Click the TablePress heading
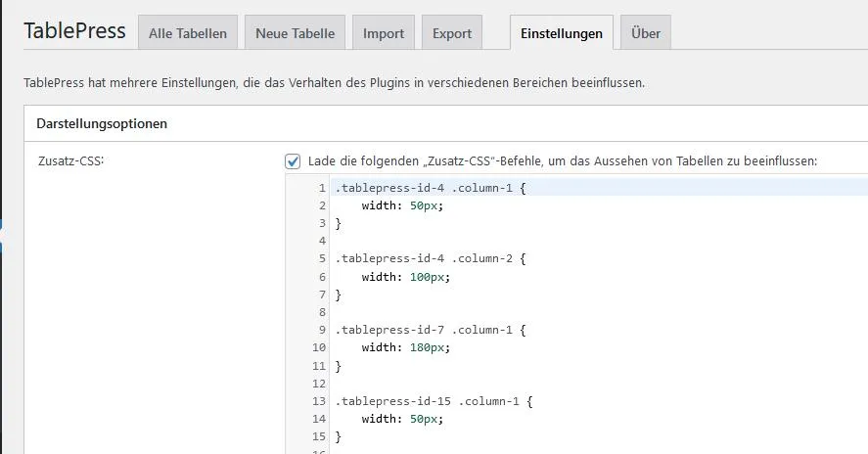This screenshot has height=454, width=868. [x=74, y=30]
